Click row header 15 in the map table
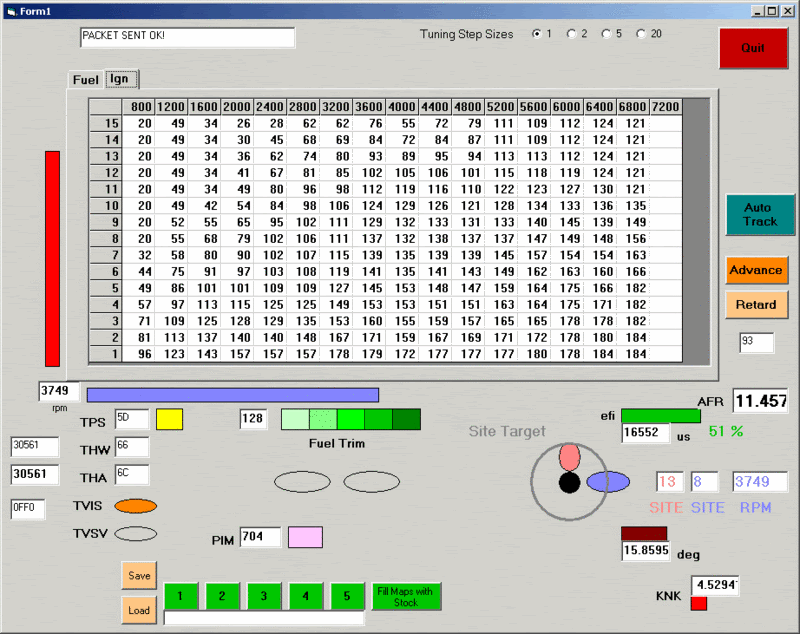 coord(106,123)
